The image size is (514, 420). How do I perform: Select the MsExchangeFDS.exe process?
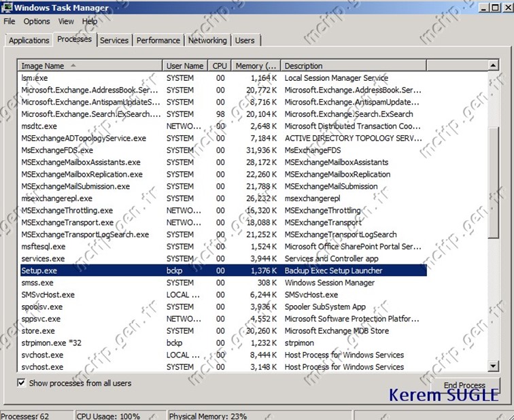pyautogui.click(x=223, y=150)
